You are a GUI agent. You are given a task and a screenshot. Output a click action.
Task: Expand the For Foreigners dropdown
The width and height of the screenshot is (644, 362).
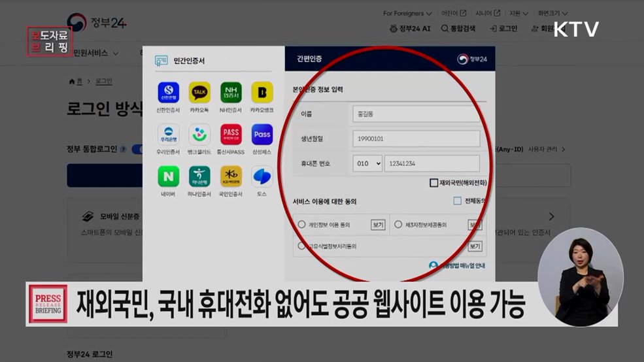[x=407, y=13]
